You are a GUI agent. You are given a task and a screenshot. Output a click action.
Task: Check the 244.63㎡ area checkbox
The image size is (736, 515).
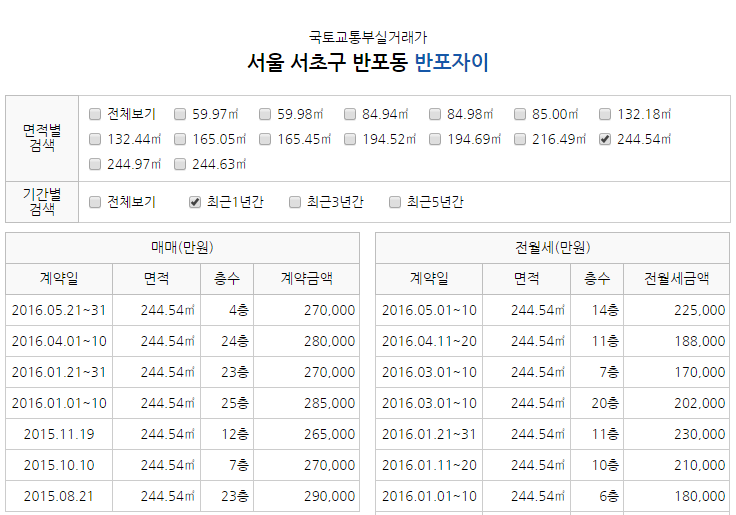pos(180,164)
